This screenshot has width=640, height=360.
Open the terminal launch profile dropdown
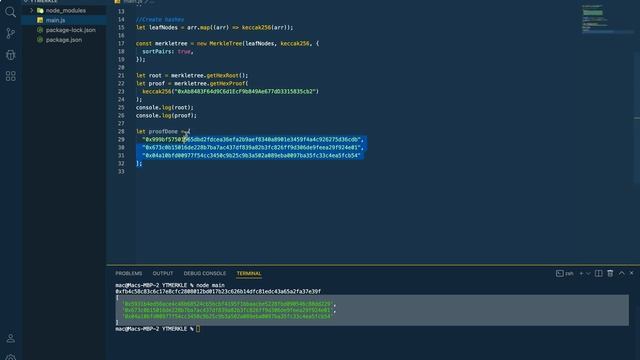click(588, 273)
